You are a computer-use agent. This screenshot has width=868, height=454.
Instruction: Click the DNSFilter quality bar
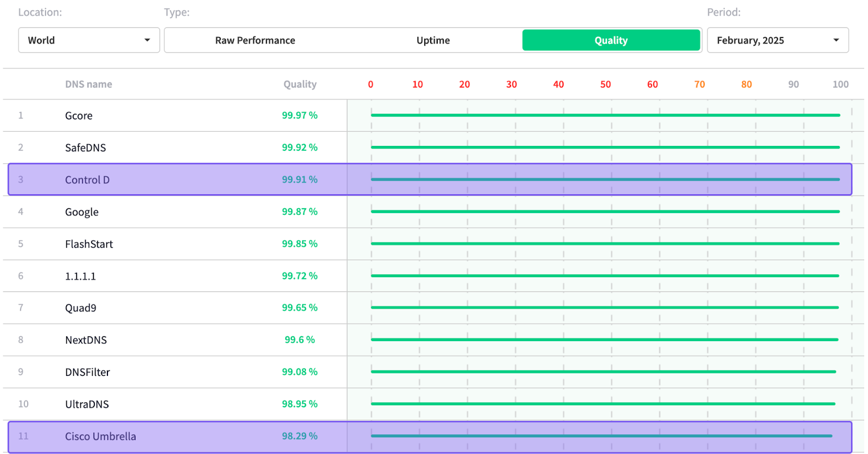coord(603,372)
